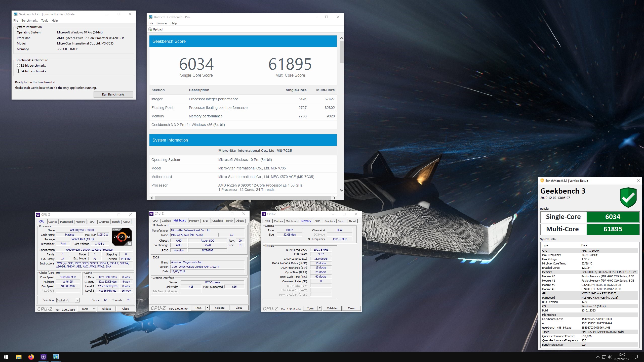Open the notification center icon
The image size is (644, 362).
coord(635,357)
